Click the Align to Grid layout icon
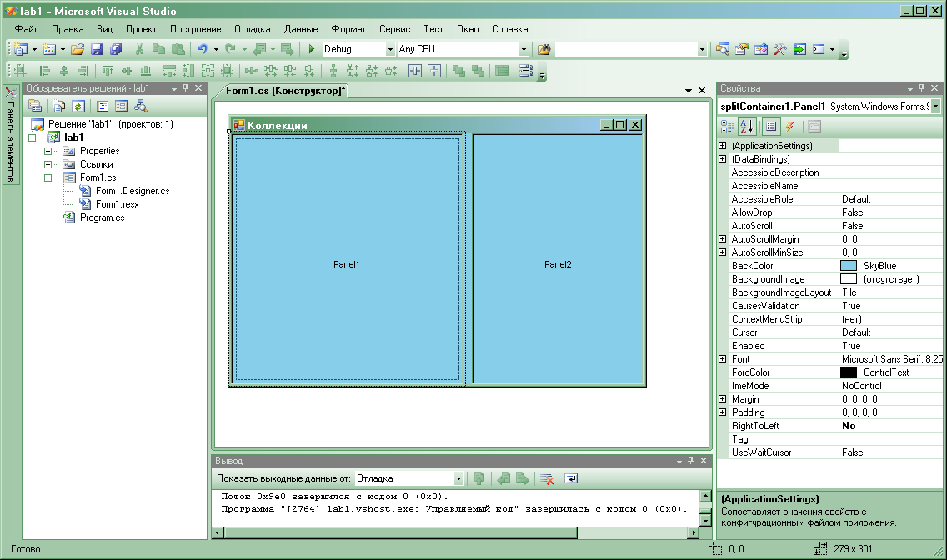The height and width of the screenshot is (560, 947). 20,71
